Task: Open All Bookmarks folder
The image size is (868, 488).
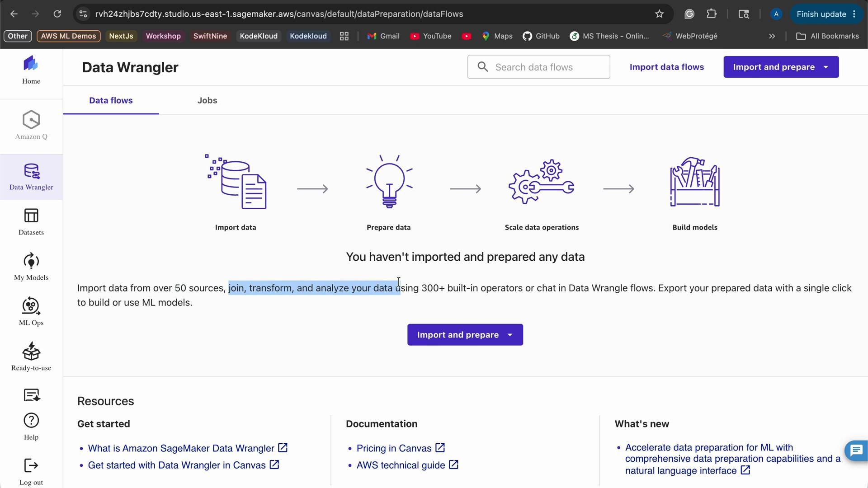Action: tap(827, 36)
